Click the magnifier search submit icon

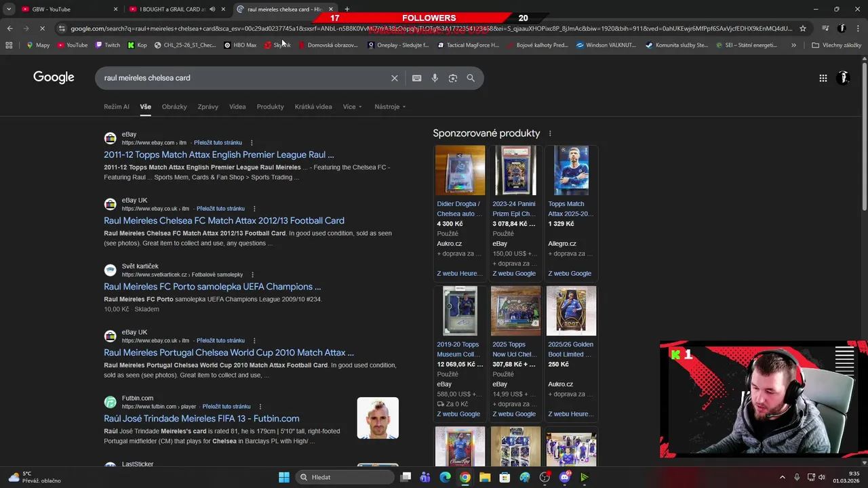tap(471, 78)
